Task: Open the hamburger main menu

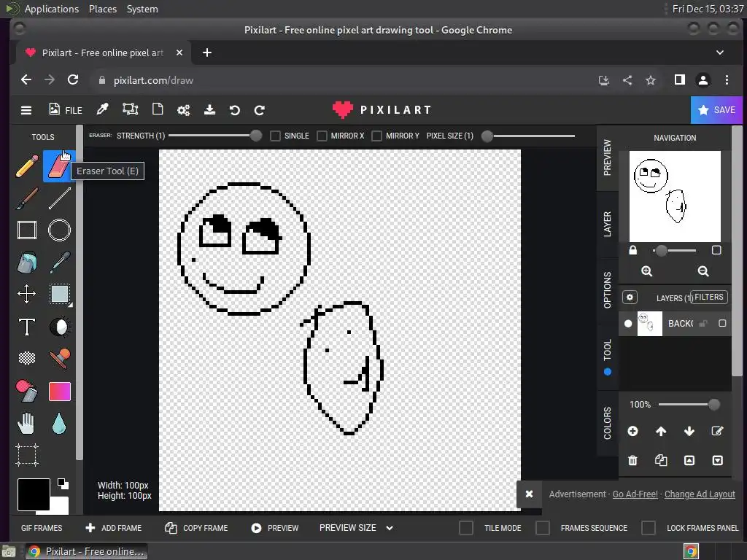Action: (26, 111)
